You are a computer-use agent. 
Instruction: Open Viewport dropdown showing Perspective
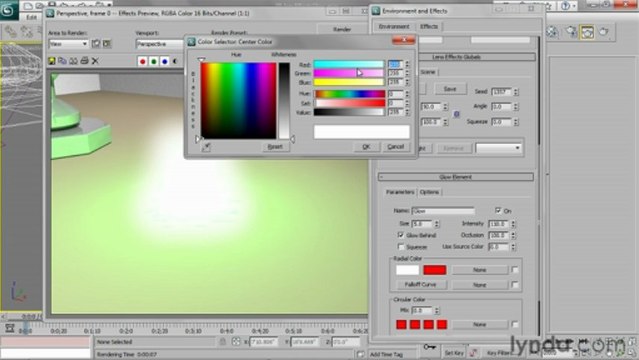click(160, 44)
